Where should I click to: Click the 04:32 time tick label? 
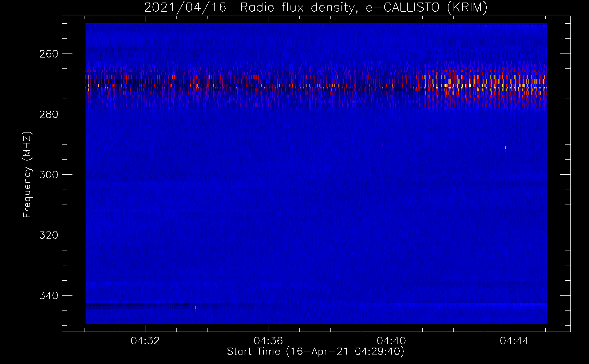tap(146, 341)
